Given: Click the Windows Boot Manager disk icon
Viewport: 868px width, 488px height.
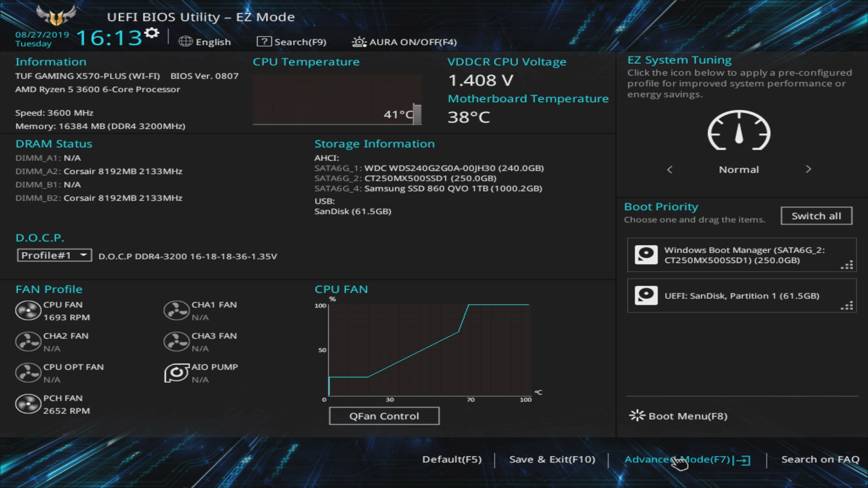Looking at the screenshot, I should [646, 255].
